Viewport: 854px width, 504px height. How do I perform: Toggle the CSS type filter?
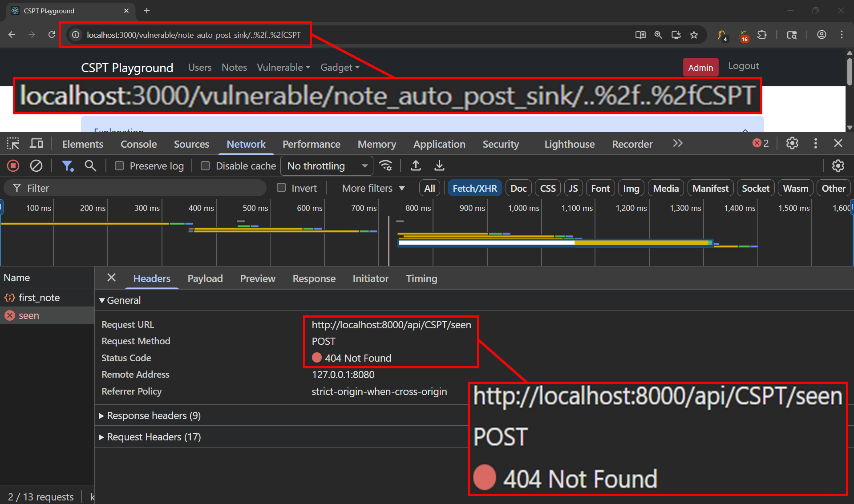[548, 188]
